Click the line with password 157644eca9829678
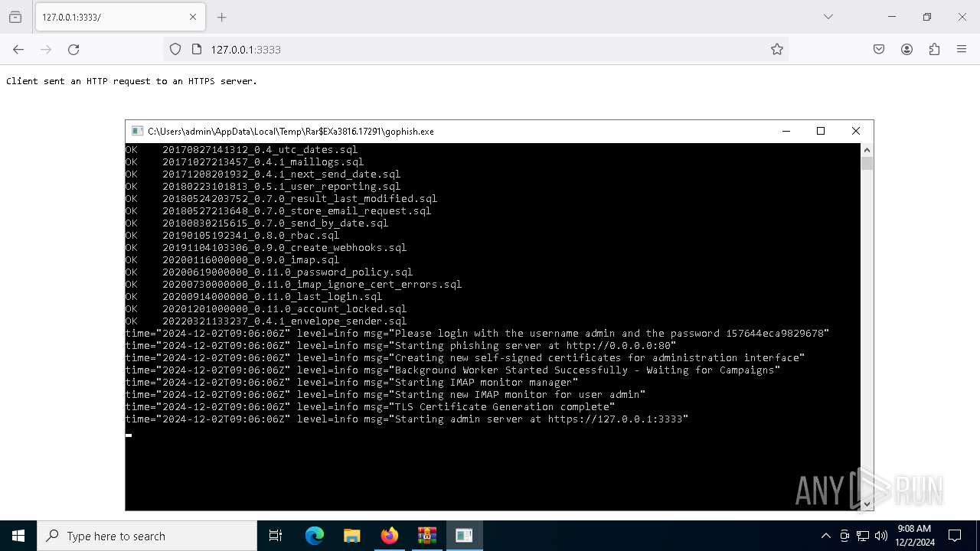 coord(477,334)
